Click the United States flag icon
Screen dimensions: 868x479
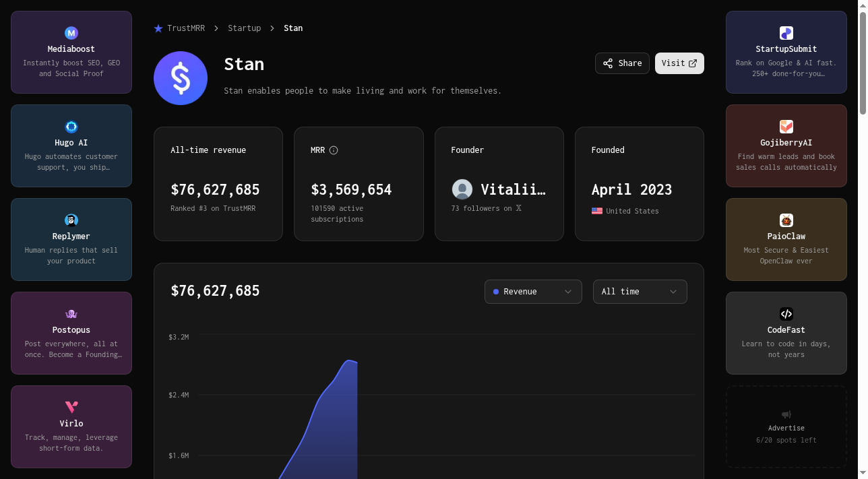(x=597, y=211)
